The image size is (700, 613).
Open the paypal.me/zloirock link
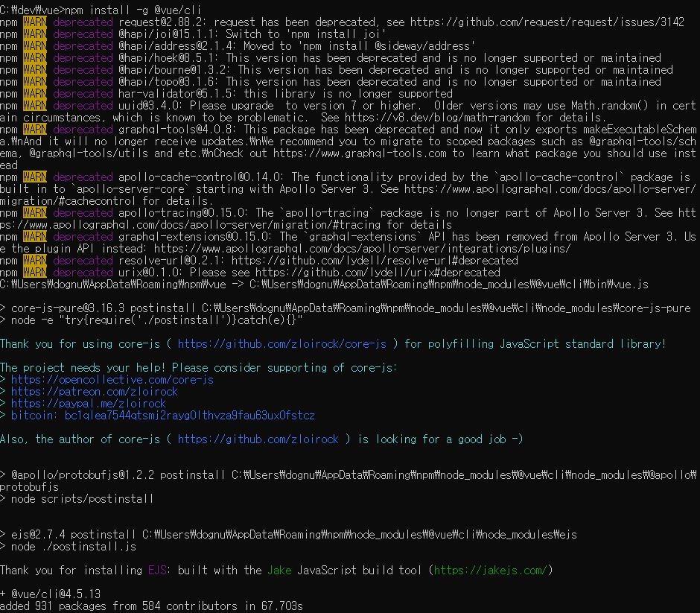89,403
